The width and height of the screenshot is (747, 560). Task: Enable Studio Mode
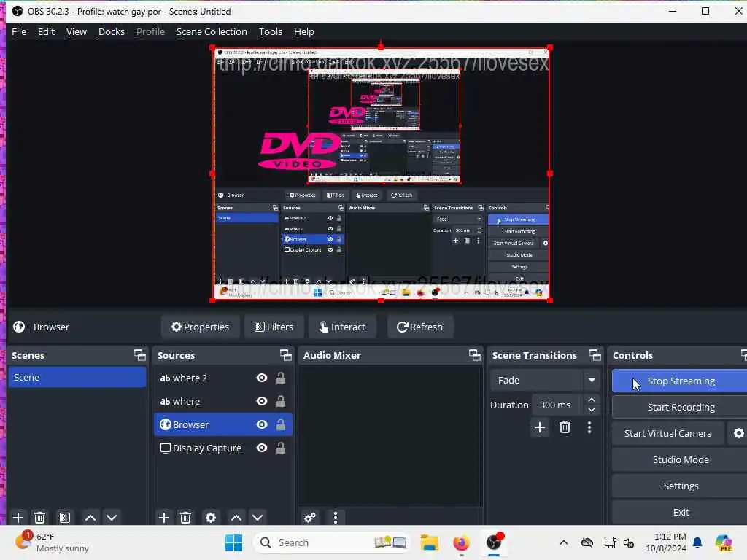pyautogui.click(x=680, y=459)
